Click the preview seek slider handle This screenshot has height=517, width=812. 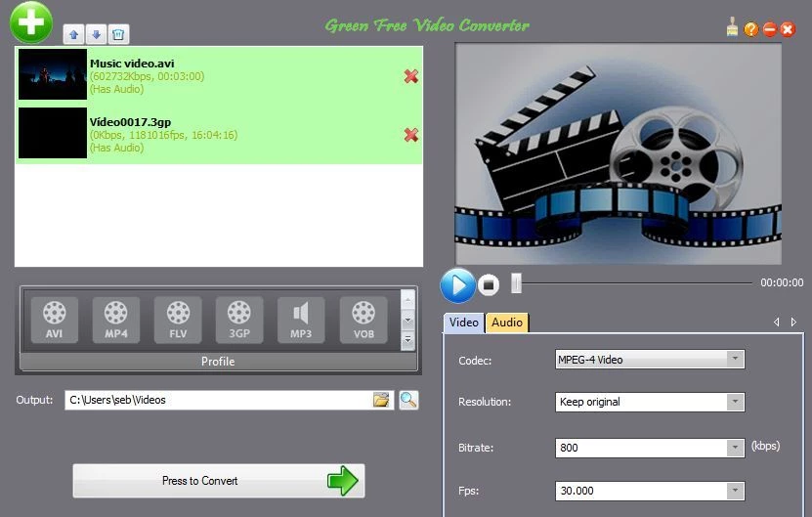[x=517, y=283]
